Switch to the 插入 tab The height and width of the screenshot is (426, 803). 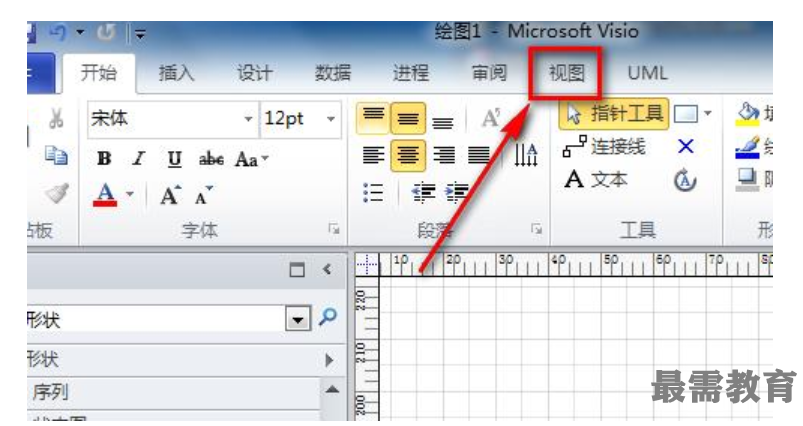coord(176,73)
